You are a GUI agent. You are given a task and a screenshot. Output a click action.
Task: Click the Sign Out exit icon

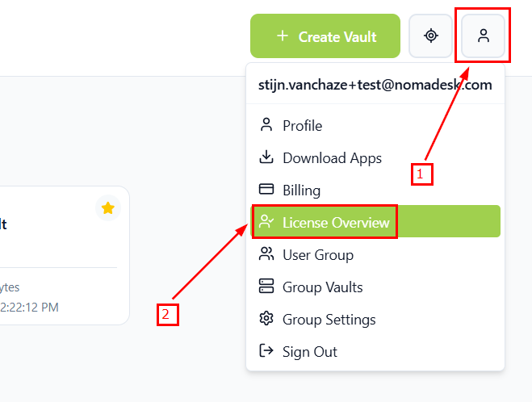(266, 351)
